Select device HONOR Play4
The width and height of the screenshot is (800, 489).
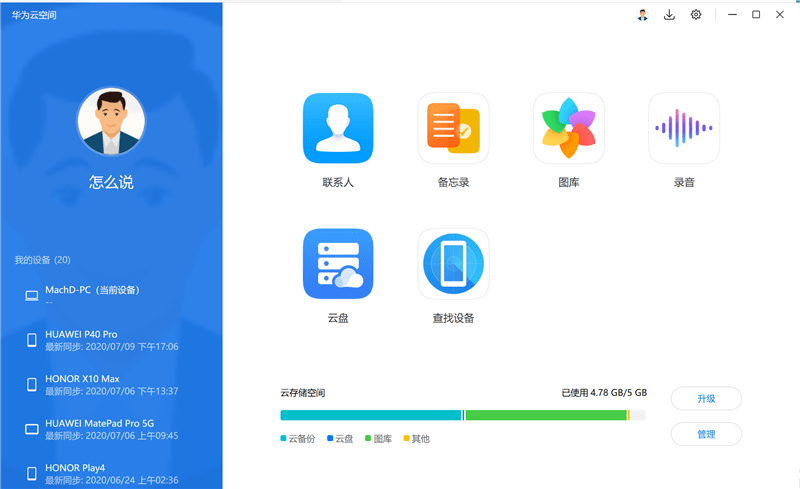111,473
